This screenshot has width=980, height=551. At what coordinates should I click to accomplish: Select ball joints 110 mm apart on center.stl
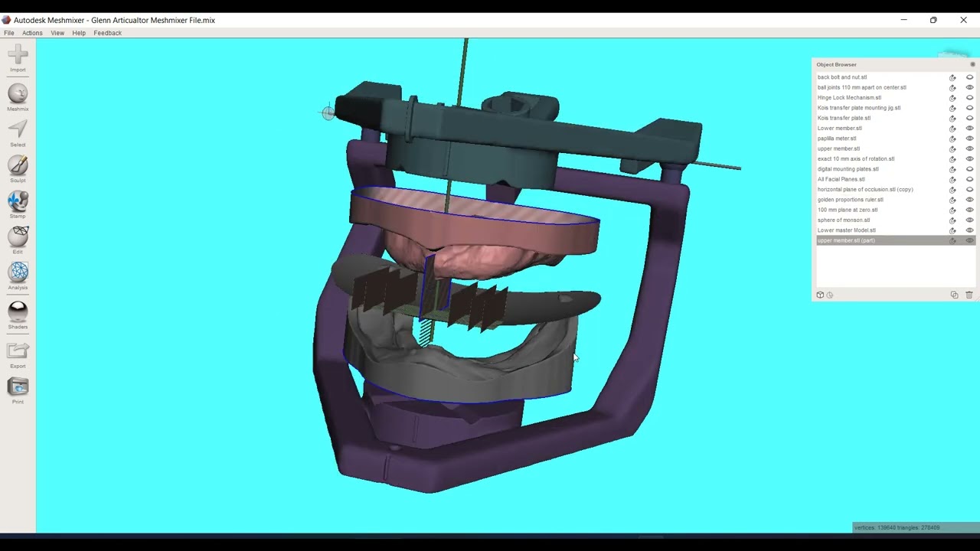tap(862, 87)
